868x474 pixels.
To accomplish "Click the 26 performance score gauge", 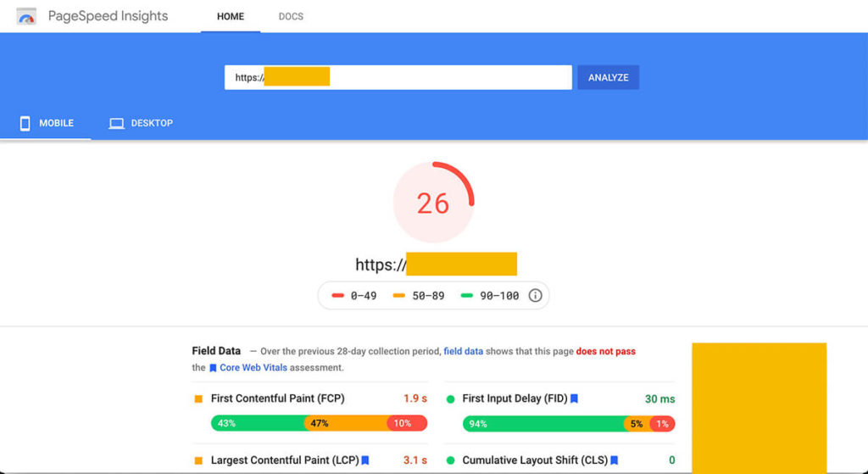I will tap(433, 203).
